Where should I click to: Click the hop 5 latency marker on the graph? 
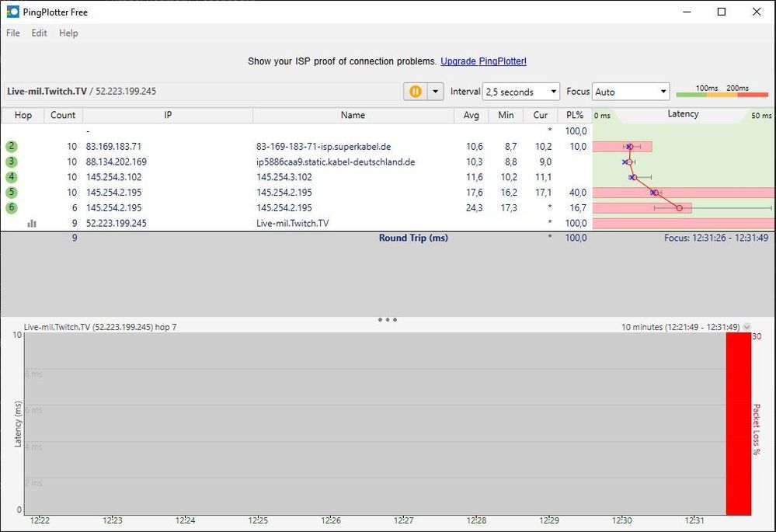point(654,193)
